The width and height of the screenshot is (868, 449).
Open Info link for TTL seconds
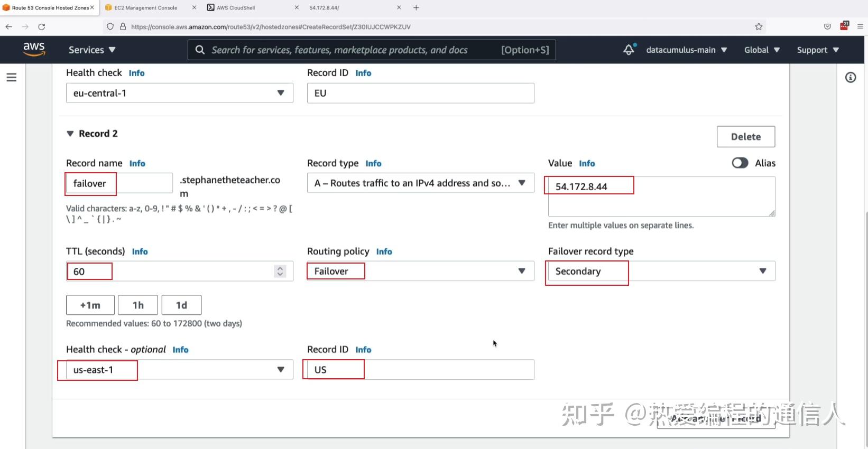coord(140,251)
